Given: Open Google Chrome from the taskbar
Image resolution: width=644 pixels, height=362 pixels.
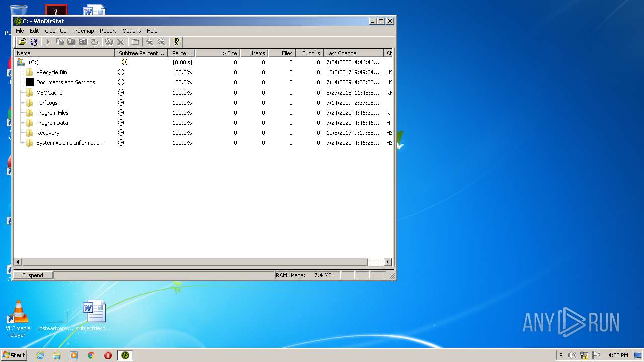Looking at the screenshot, I should click(x=91, y=355).
